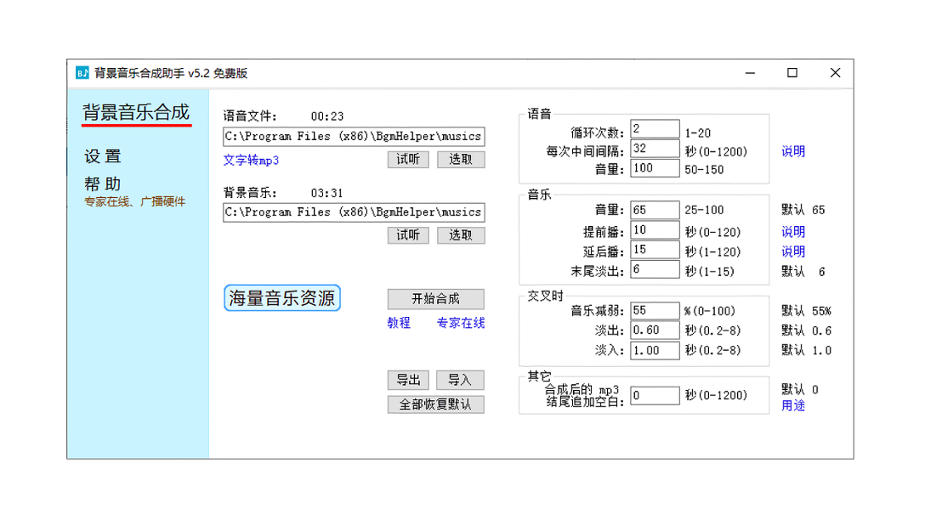Click the 延后播 input field

(x=655, y=250)
